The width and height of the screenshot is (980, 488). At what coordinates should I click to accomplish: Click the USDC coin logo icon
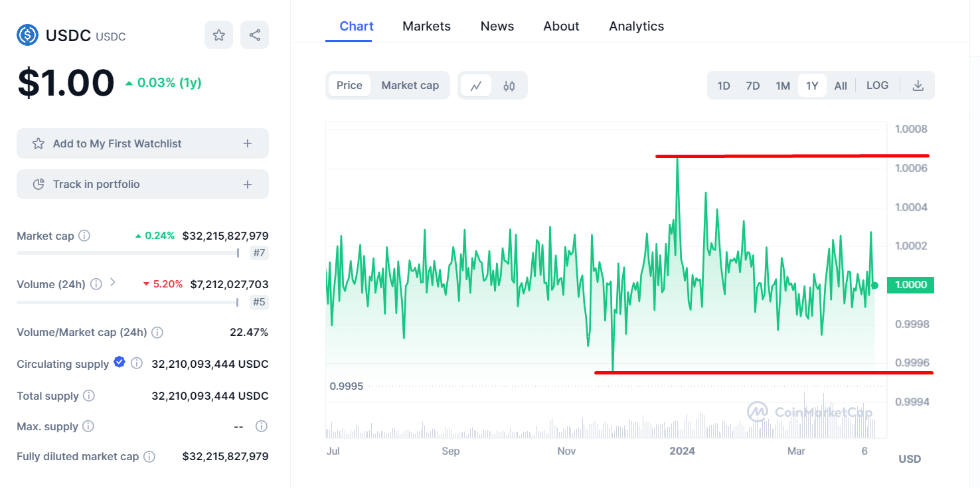28,35
